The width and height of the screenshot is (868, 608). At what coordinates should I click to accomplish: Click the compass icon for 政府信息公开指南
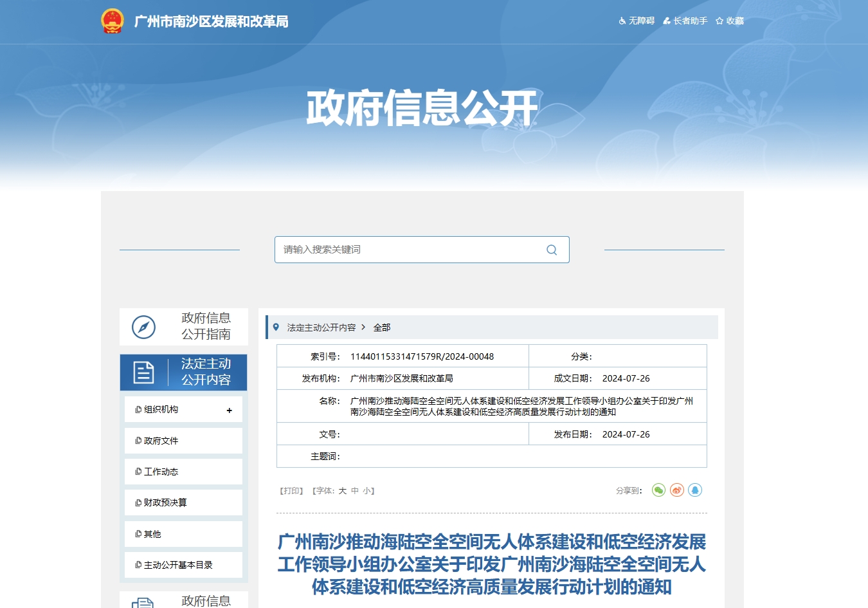click(x=143, y=327)
